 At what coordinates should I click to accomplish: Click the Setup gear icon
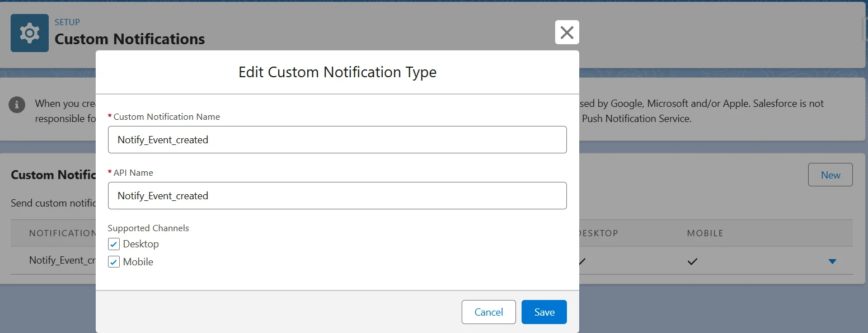[x=29, y=34]
